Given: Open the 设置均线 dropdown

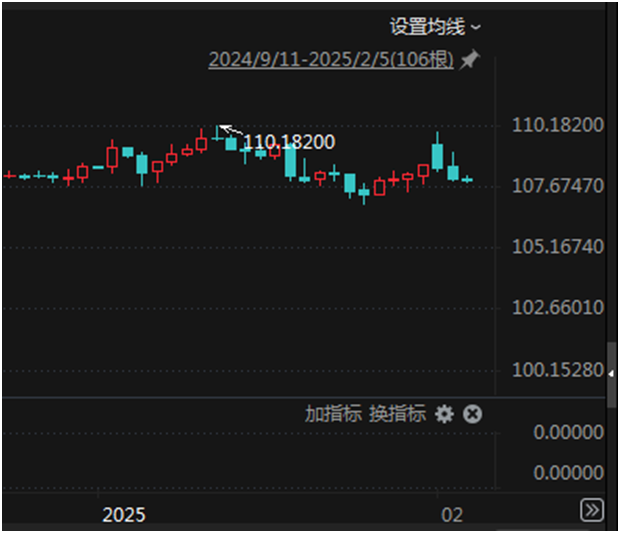Looking at the screenshot, I should tap(435, 27).
